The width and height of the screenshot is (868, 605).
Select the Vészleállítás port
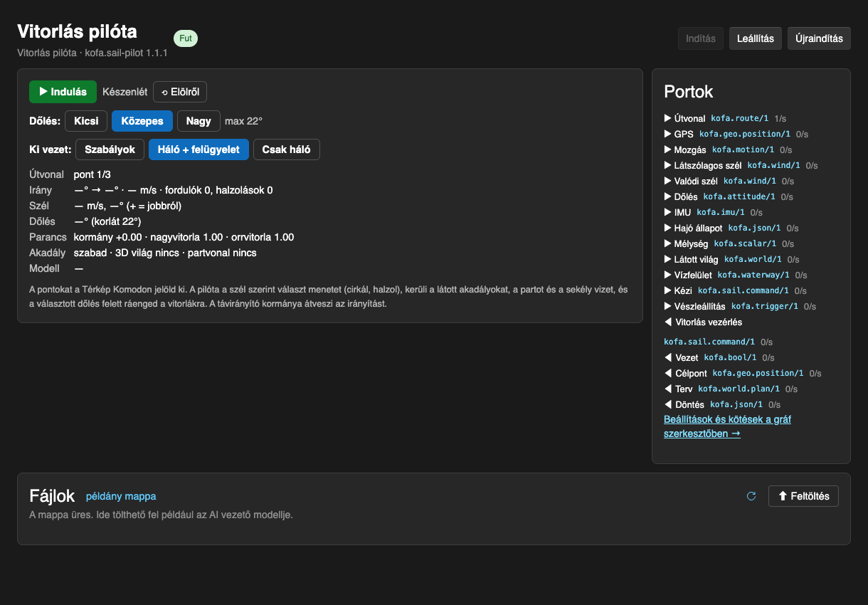740,306
